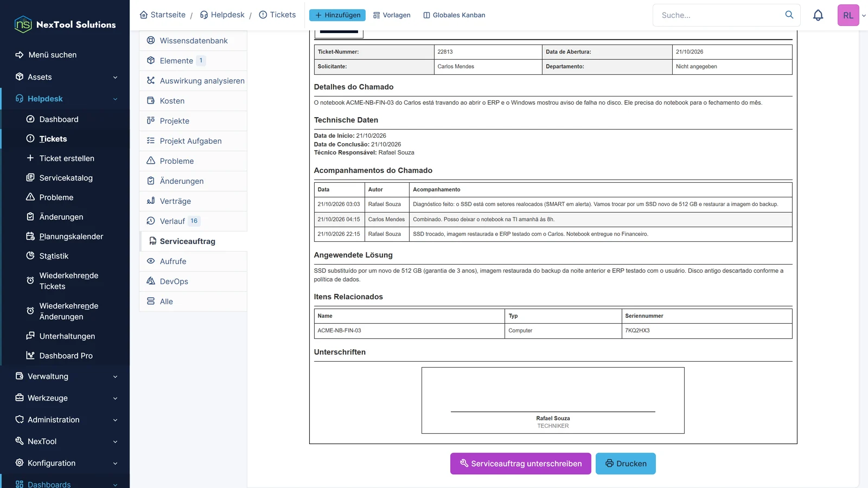Expand the Administration section chevron
The width and height of the screenshot is (868, 488).
115,420
